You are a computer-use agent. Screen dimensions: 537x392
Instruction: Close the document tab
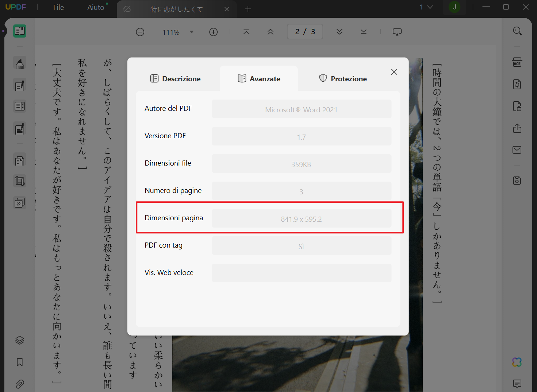click(227, 9)
